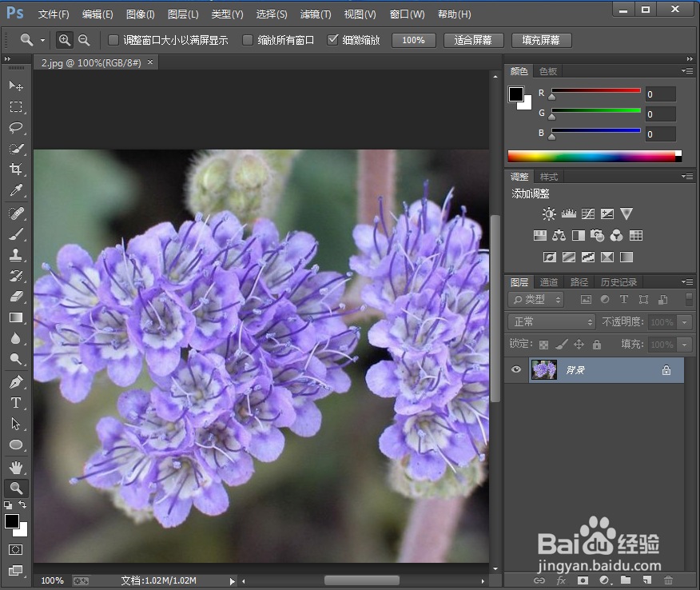The width and height of the screenshot is (700, 590).
Task: Open the Filter (滤镜) menu
Action: pyautogui.click(x=315, y=14)
